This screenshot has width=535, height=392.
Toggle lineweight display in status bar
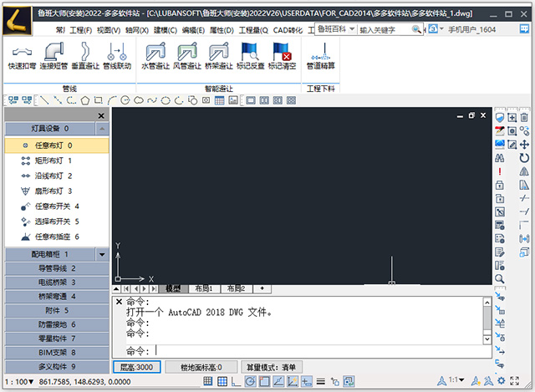click(320, 381)
